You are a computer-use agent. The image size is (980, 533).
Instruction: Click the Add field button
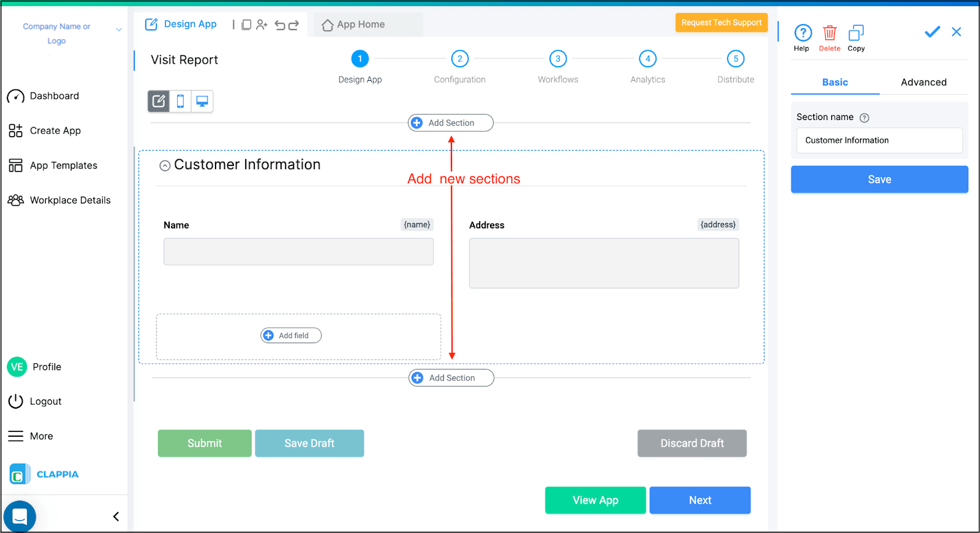tap(291, 336)
